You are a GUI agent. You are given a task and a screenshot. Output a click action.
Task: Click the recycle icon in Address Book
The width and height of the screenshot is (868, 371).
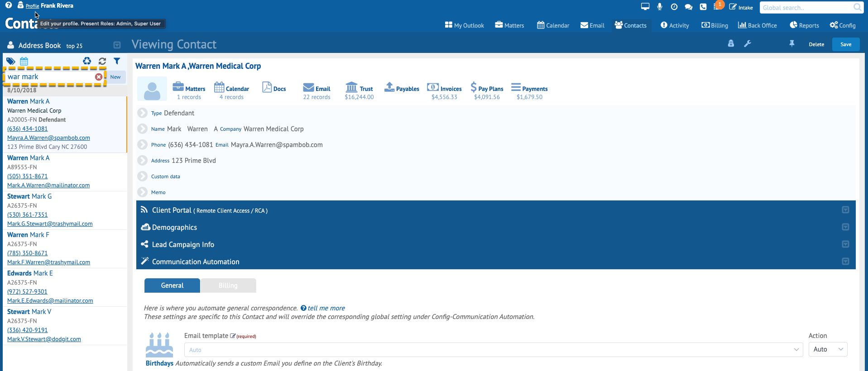point(87,61)
